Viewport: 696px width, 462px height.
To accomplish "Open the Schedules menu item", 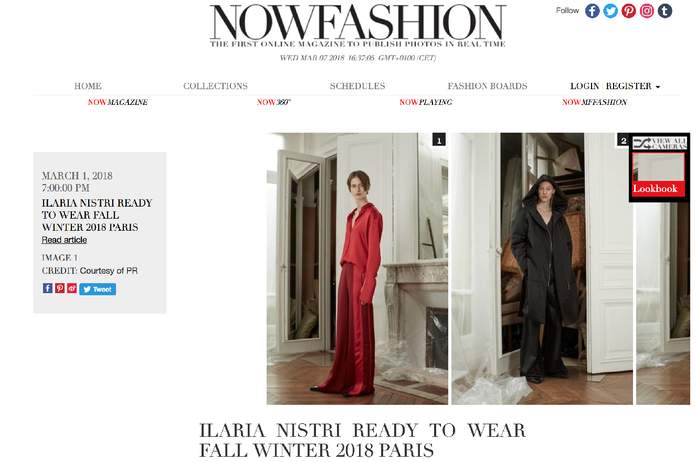I will pos(357,86).
